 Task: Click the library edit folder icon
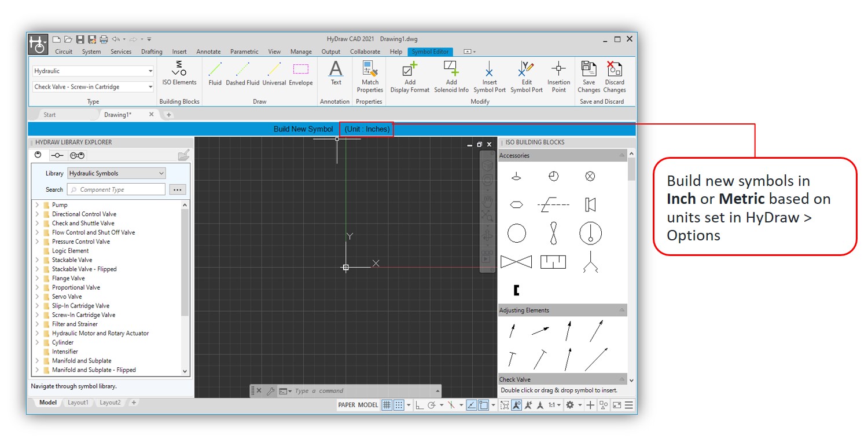(183, 155)
